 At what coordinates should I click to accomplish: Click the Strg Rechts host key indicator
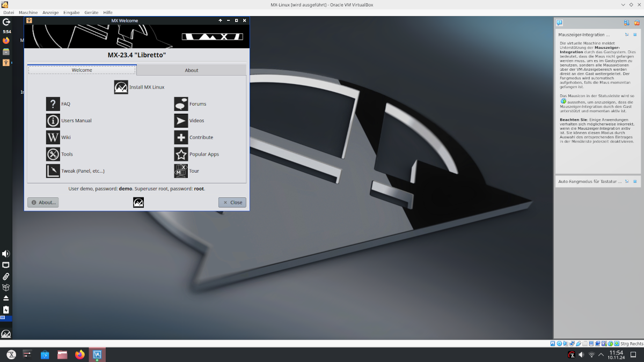(632, 344)
